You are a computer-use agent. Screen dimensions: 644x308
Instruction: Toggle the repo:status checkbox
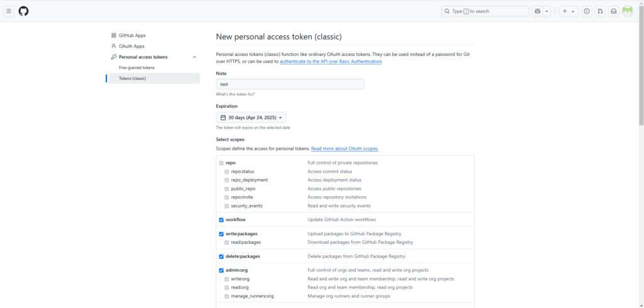point(226,172)
